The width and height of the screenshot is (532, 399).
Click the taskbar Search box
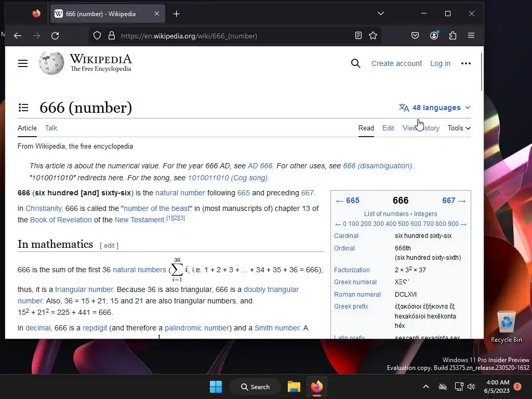point(255,387)
